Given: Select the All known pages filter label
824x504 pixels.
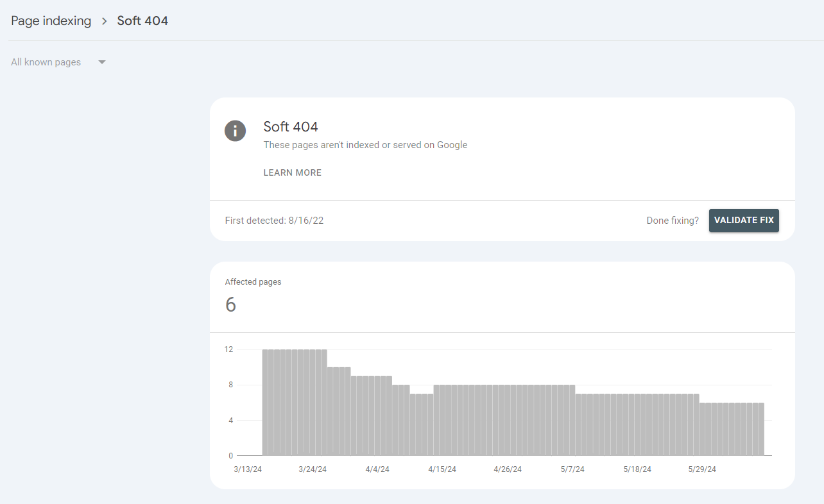Looking at the screenshot, I should [46, 62].
